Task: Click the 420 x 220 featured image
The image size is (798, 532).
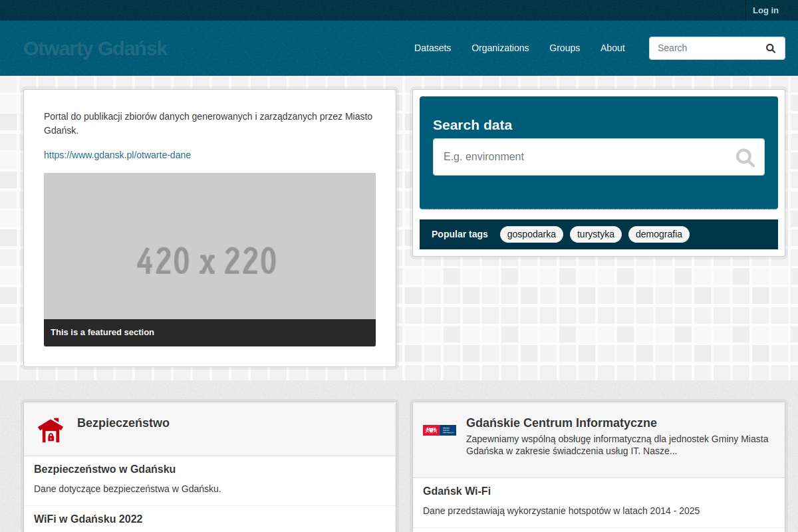Action: click(x=209, y=246)
